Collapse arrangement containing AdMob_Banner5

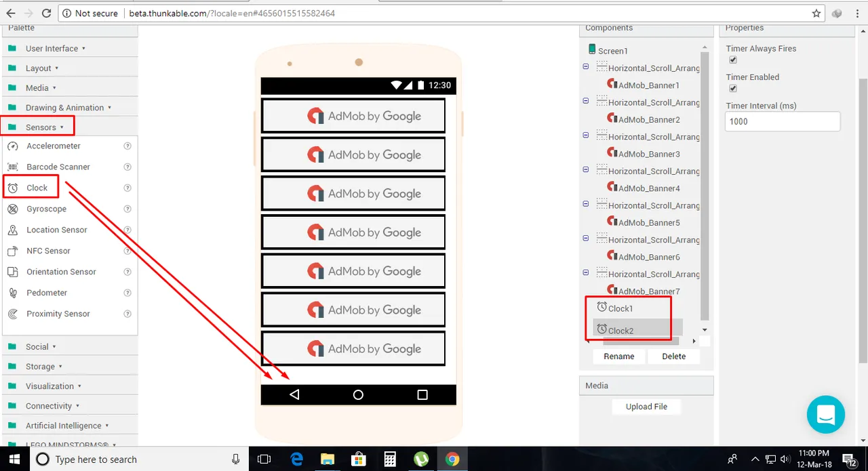point(586,204)
